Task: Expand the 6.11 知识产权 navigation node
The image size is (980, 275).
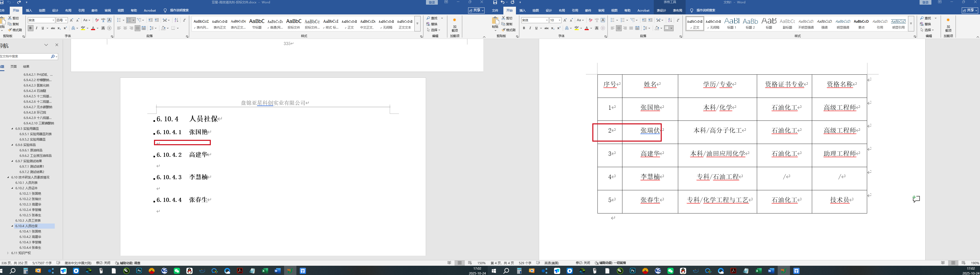Action: 8,253
